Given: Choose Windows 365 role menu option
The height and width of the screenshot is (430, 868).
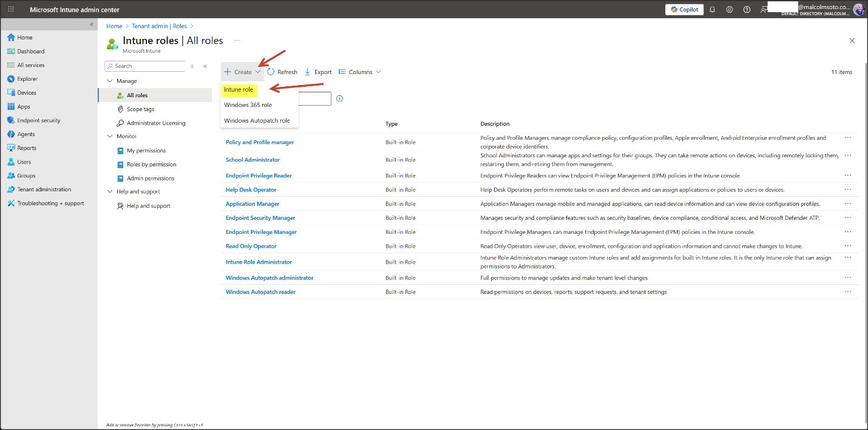Looking at the screenshot, I should point(248,105).
